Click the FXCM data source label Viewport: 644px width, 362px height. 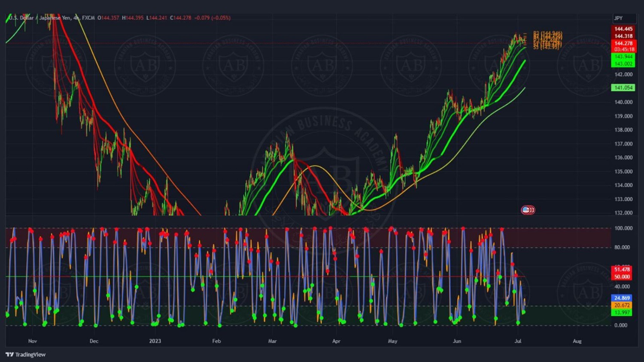click(88, 18)
